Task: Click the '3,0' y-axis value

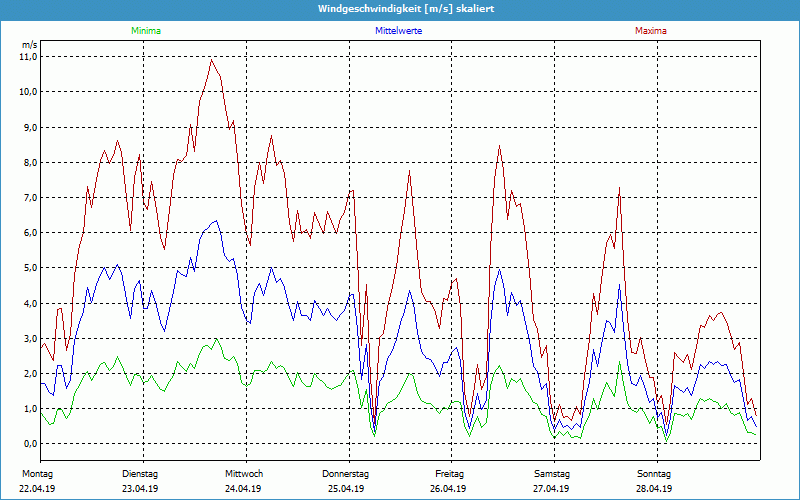Action: 31,338
